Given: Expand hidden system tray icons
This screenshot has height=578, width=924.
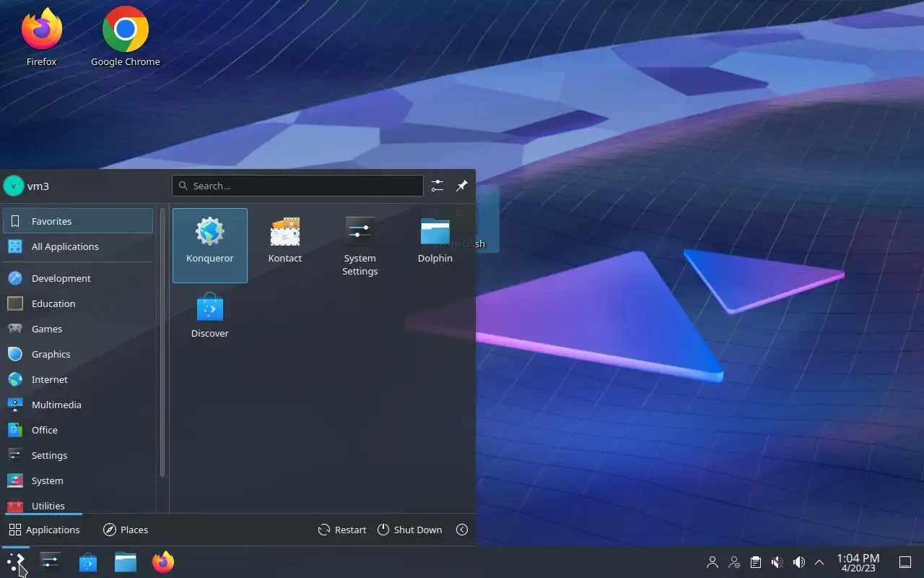Looking at the screenshot, I should 819,562.
